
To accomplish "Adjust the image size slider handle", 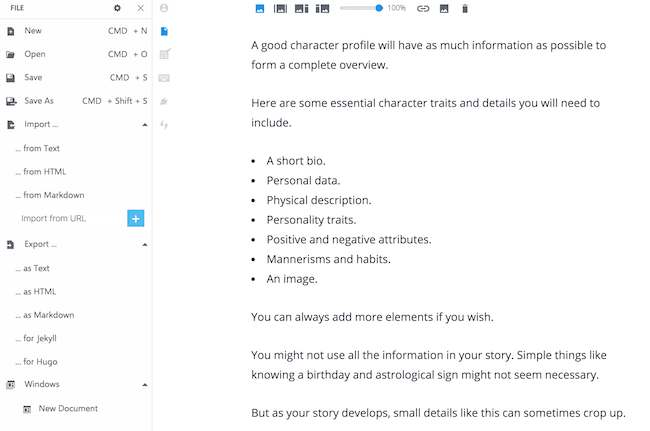I will click(x=379, y=8).
